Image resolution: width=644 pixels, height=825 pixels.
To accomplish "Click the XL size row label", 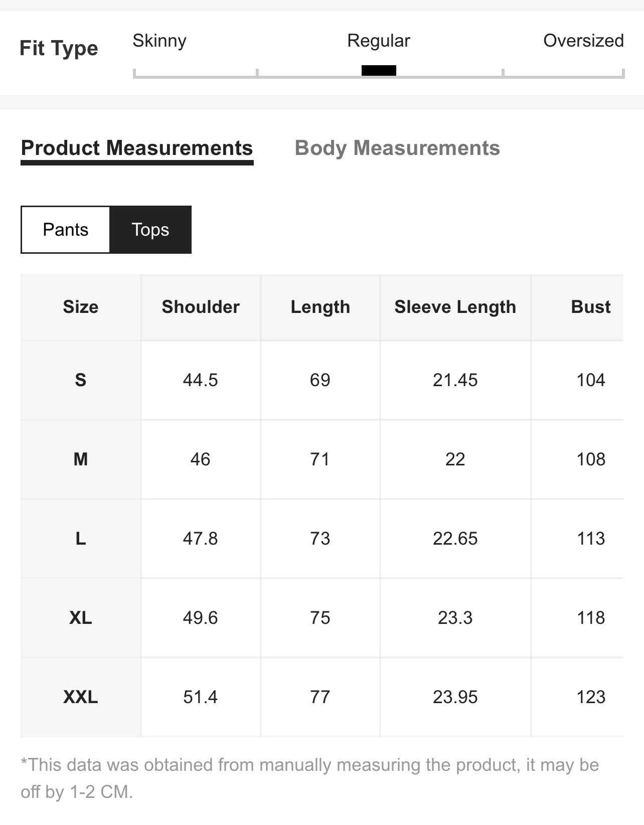I will (81, 618).
